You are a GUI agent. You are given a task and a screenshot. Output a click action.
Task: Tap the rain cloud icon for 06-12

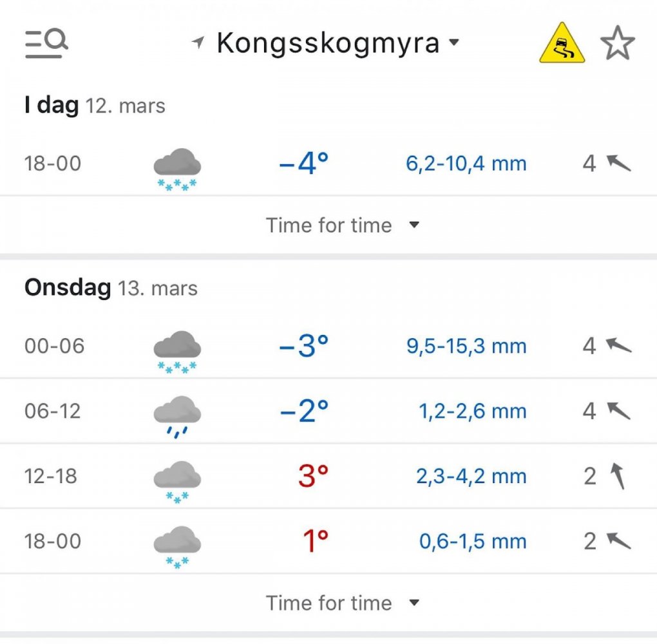click(x=177, y=415)
